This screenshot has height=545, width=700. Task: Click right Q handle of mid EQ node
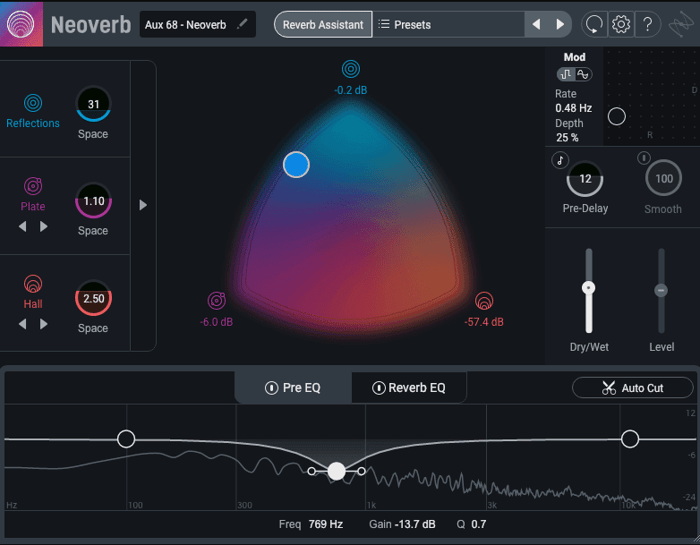(361, 471)
